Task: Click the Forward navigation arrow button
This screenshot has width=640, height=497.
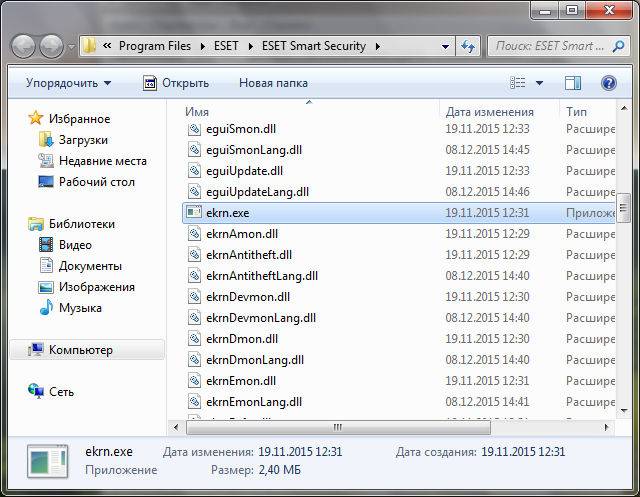Action: click(51, 46)
